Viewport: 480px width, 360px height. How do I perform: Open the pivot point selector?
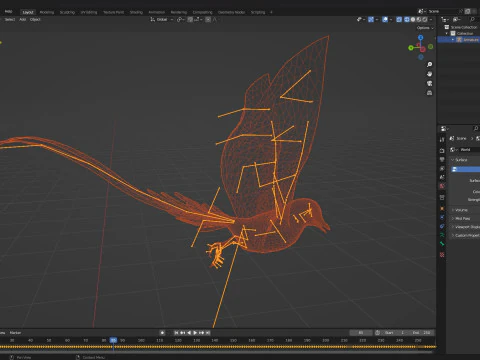(x=180, y=20)
